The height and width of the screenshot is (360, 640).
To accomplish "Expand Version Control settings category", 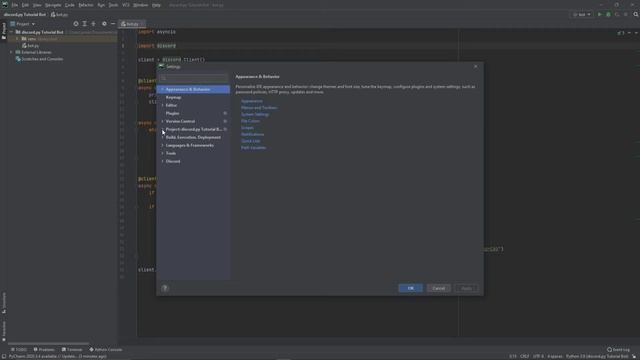I will pos(162,121).
